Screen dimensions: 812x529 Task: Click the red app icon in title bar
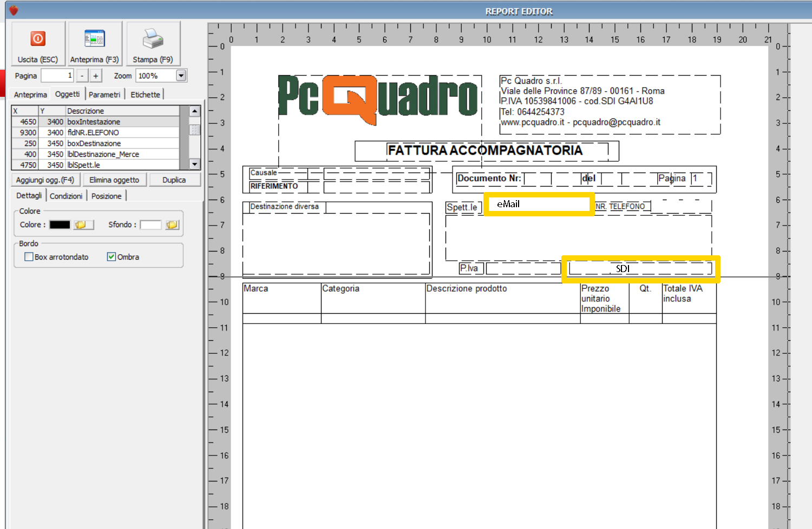(14, 10)
